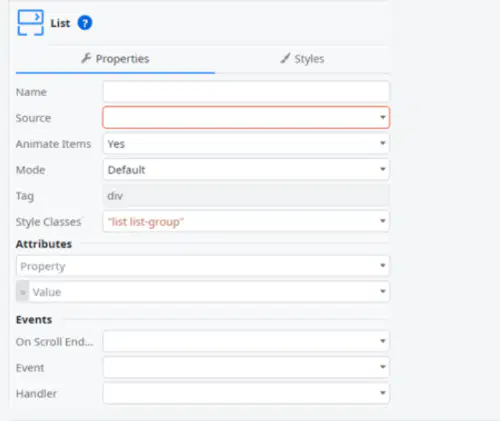The height and width of the screenshot is (421, 500).
Task: Expand the Style Classes dropdown arrow
Action: pyautogui.click(x=383, y=221)
